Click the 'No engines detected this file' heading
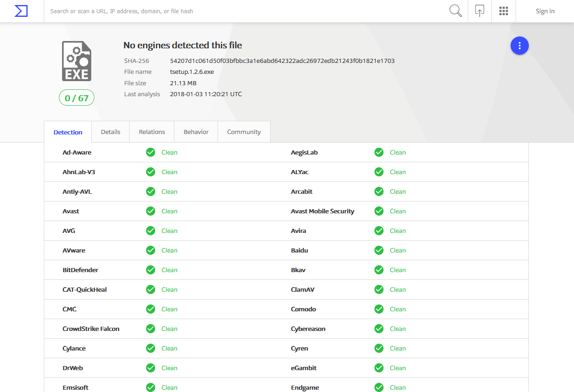 tap(183, 46)
